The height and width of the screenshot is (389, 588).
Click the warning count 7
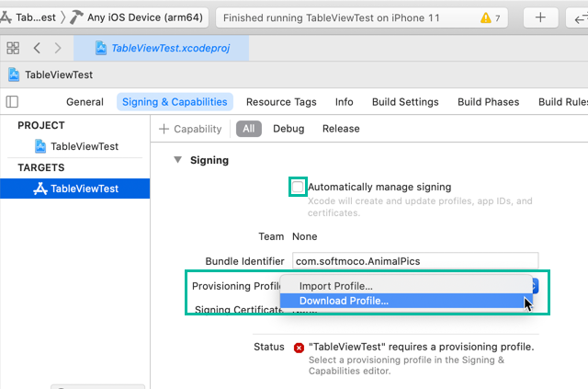pyautogui.click(x=497, y=18)
